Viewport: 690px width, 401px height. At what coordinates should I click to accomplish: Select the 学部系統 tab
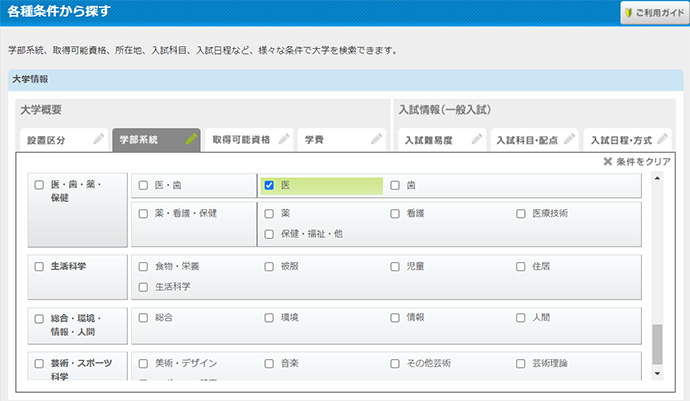(156, 140)
